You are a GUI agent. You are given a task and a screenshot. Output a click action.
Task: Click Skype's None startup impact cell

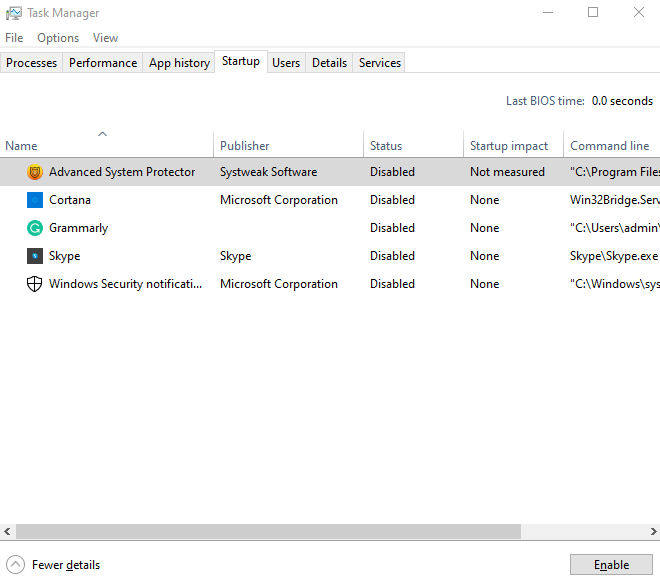(484, 256)
